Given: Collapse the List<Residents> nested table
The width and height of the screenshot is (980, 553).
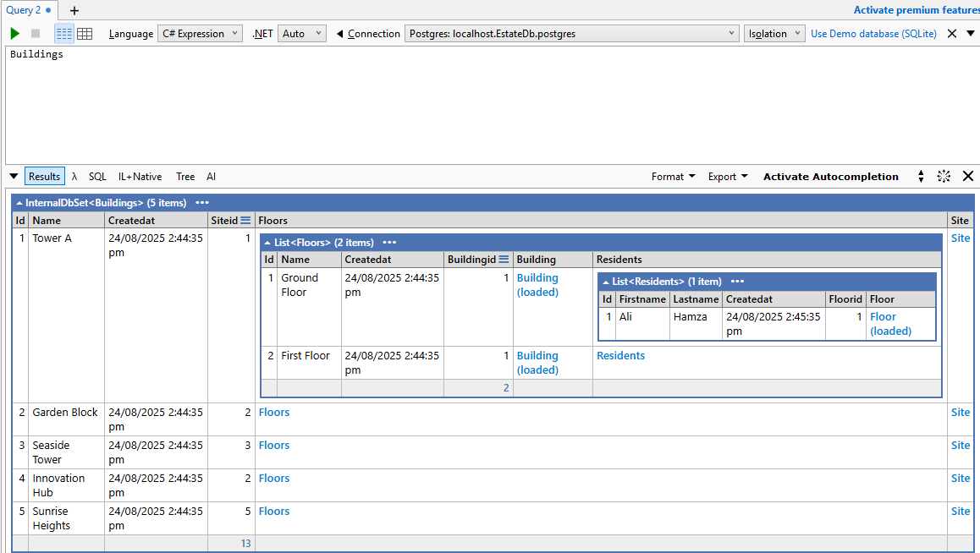Looking at the screenshot, I should click(x=606, y=282).
